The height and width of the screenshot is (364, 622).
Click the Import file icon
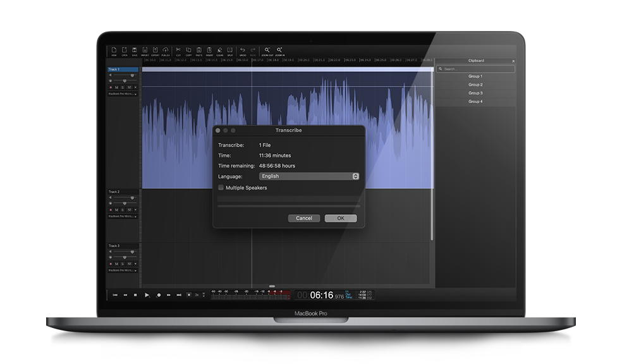coord(145,50)
